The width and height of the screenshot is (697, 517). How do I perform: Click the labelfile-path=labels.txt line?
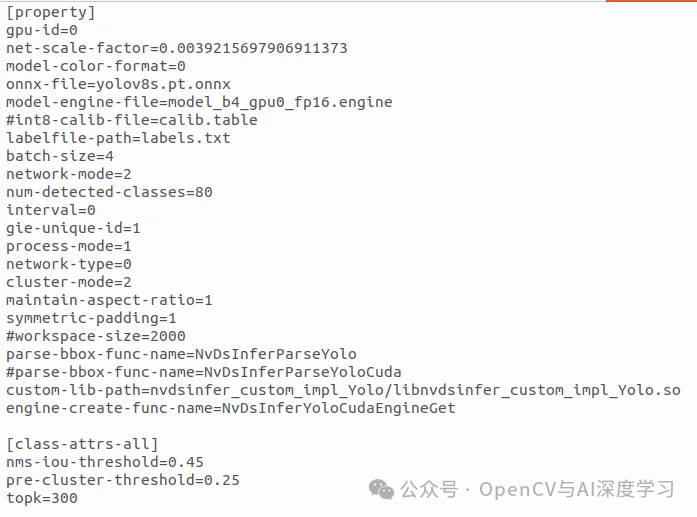[x=118, y=138]
